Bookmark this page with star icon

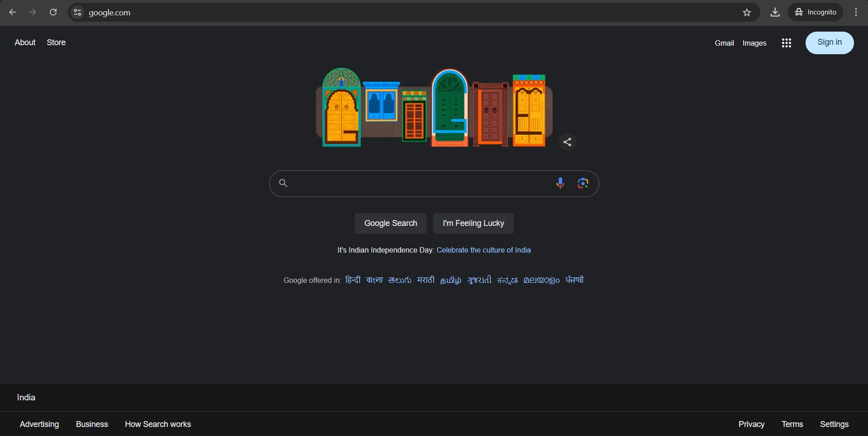click(x=747, y=12)
